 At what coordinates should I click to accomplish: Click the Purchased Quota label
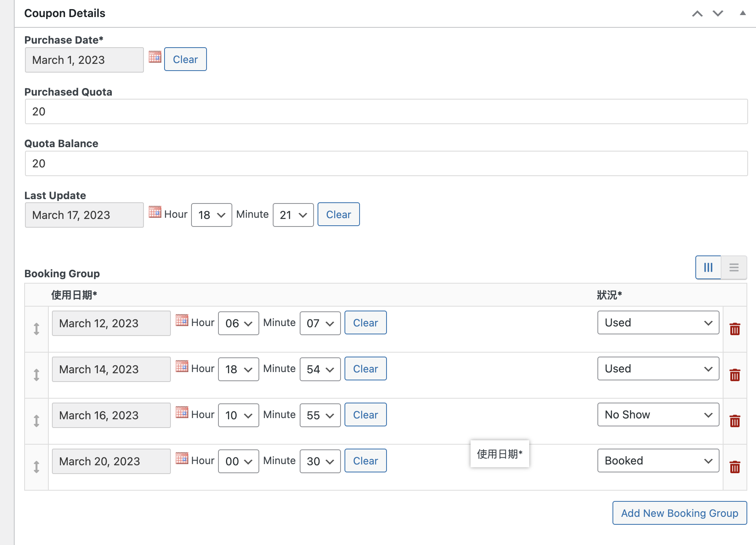click(68, 92)
